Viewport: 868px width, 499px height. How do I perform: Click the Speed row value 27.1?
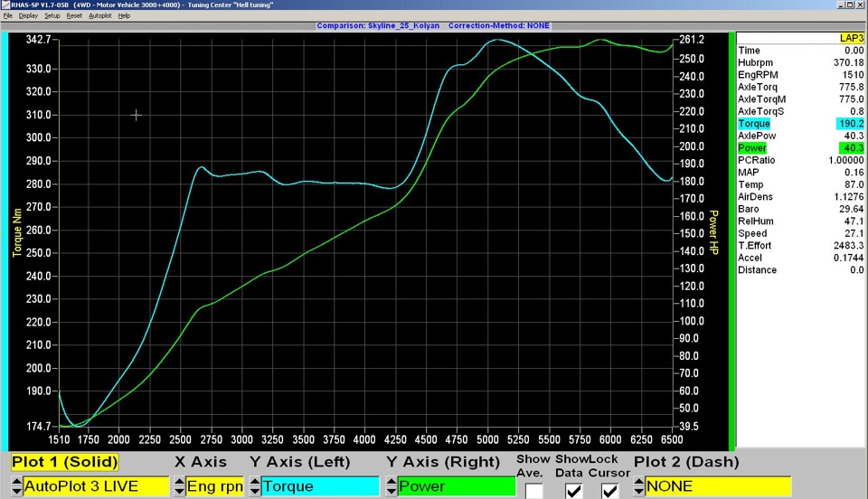coord(854,233)
